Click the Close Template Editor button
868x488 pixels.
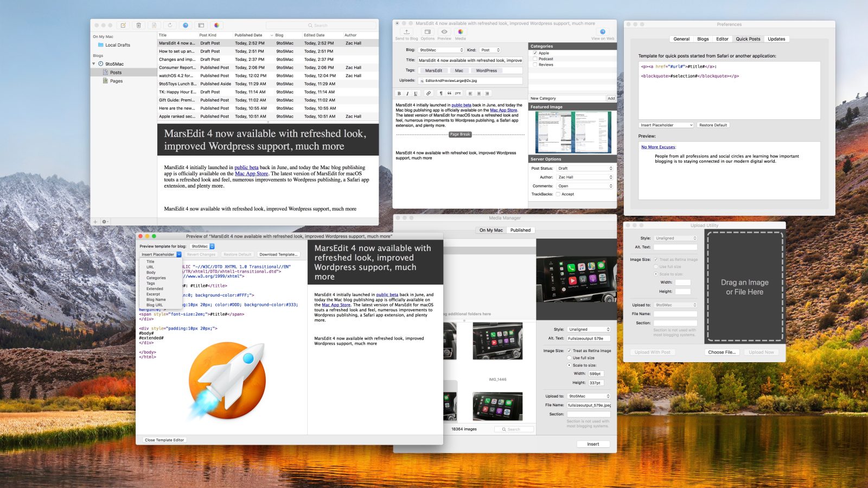tap(164, 440)
